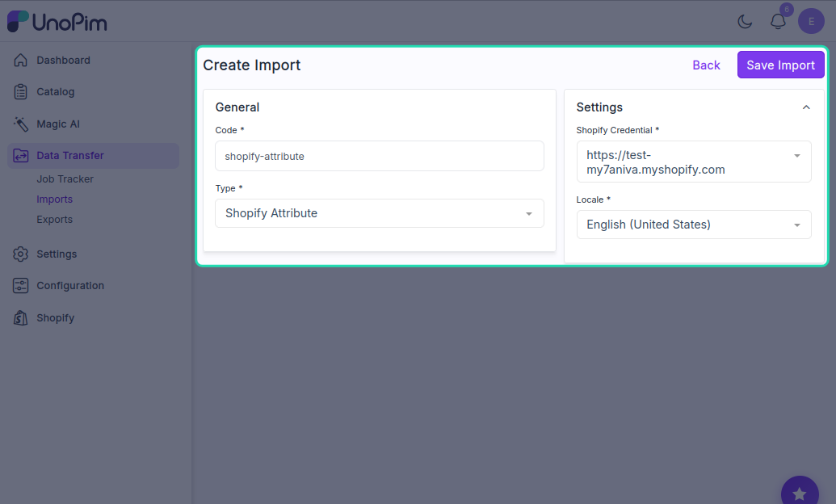The width and height of the screenshot is (836, 504).
Task: Click the Catalog clipboard icon
Action: (20, 92)
